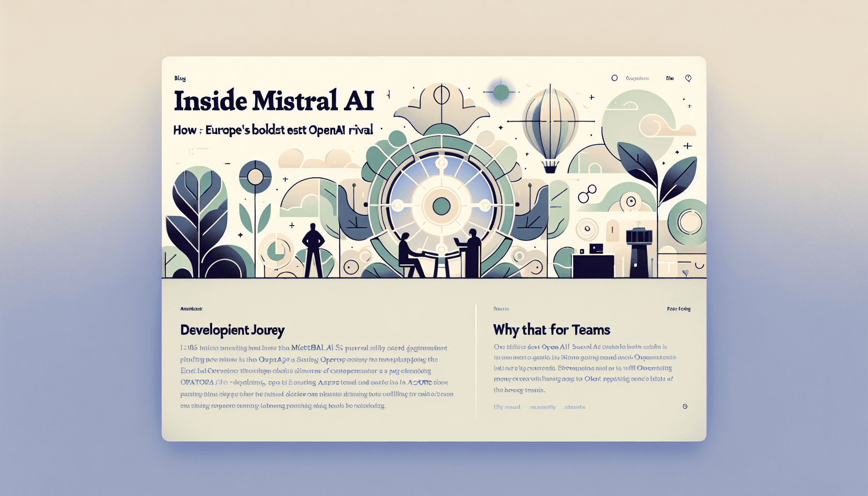Click the By read footer link
Image resolution: width=868 pixels, height=496 pixels.
pos(506,407)
